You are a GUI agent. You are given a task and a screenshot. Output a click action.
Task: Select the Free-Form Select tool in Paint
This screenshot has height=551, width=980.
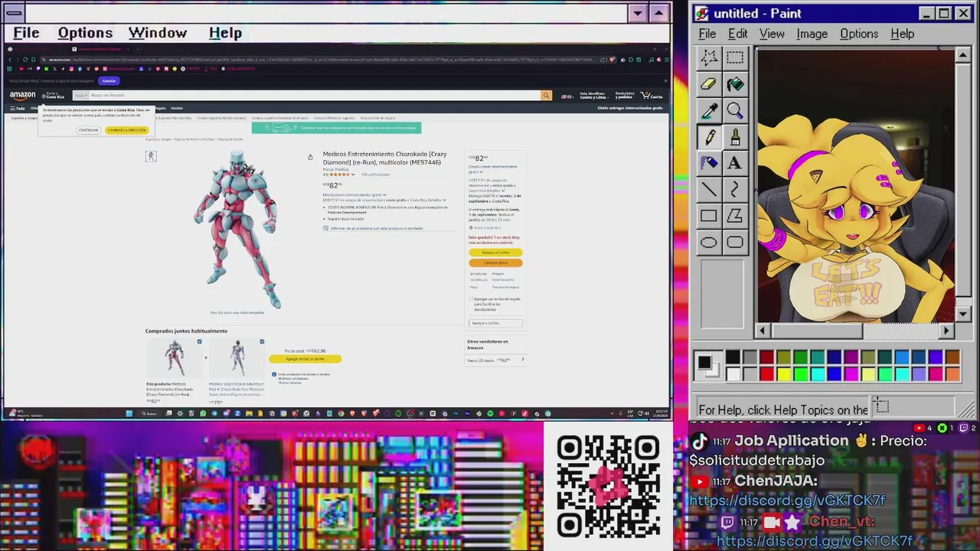[x=709, y=58]
